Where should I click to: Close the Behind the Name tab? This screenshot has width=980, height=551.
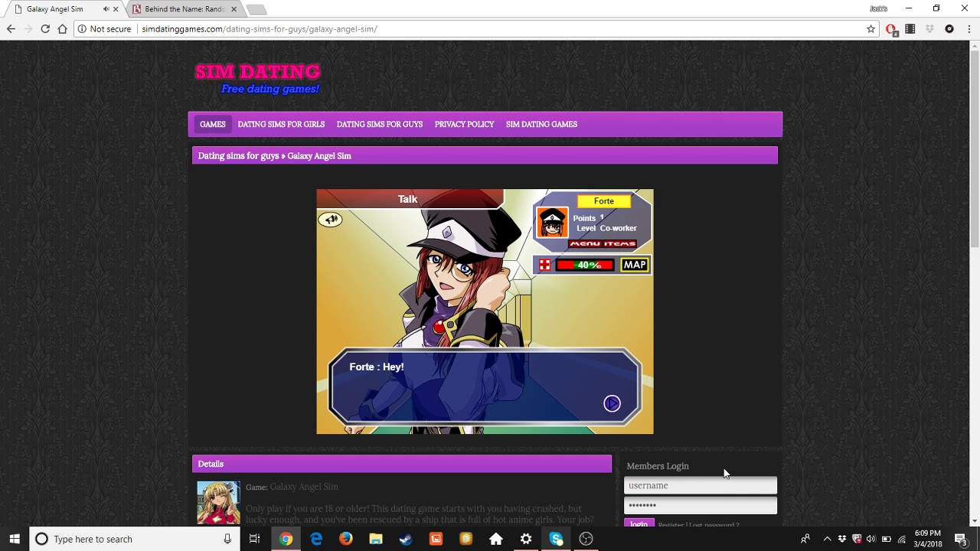[234, 9]
